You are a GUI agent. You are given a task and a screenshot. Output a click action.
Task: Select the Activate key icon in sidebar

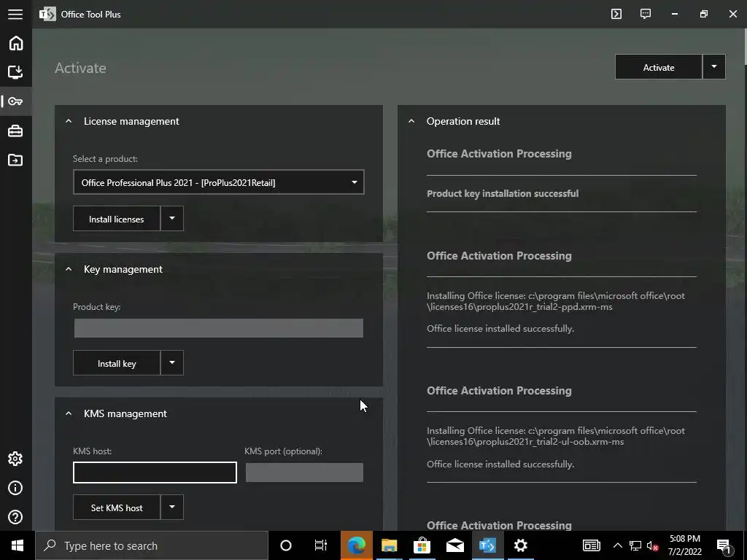[16, 101]
